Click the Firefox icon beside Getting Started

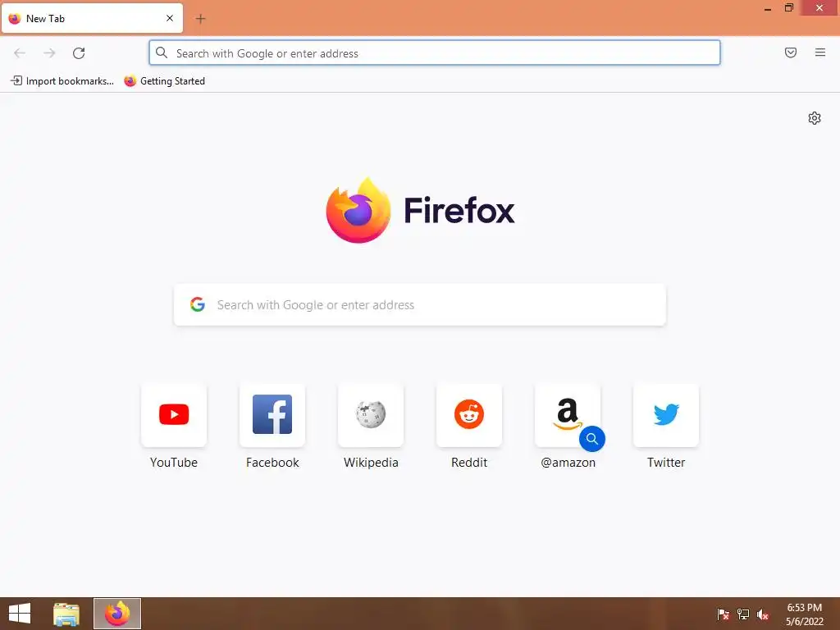click(x=130, y=81)
